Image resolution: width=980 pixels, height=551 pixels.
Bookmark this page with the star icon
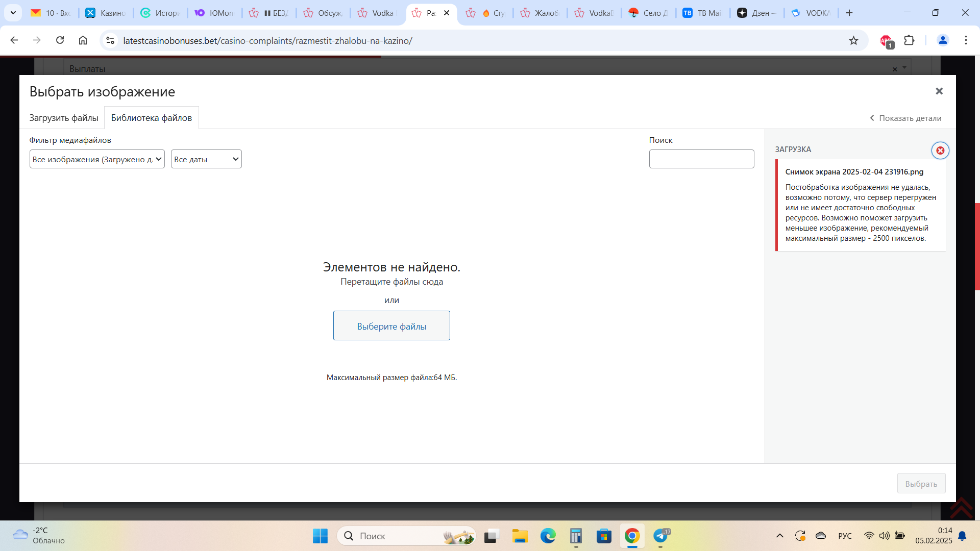coord(853,41)
